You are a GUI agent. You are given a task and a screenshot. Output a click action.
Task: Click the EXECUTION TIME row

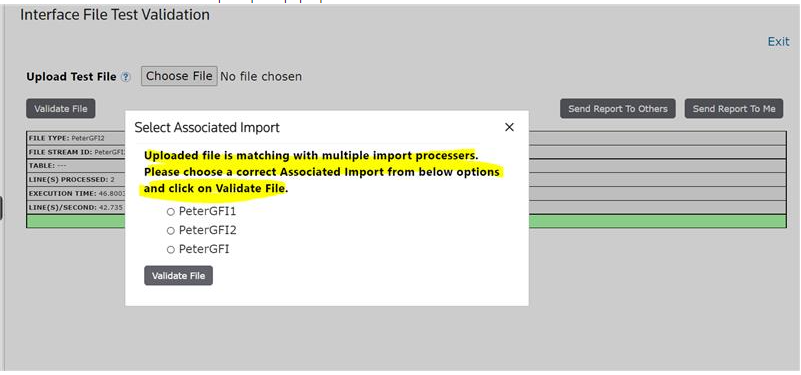(x=406, y=194)
